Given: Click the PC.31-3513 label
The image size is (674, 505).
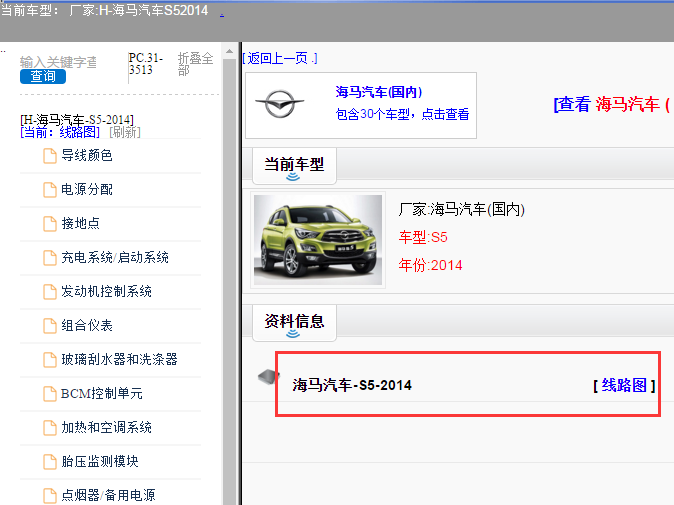Looking at the screenshot, I should coord(146,64).
